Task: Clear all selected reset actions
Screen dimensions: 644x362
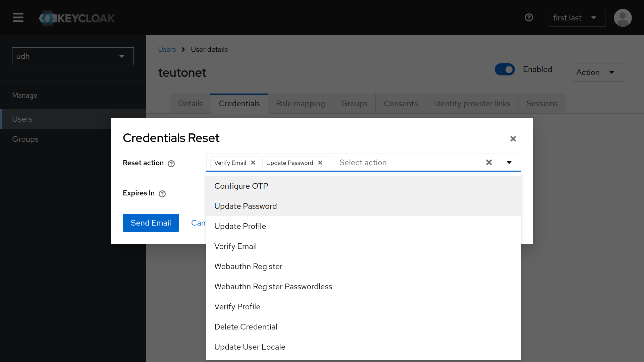Action: tap(489, 162)
